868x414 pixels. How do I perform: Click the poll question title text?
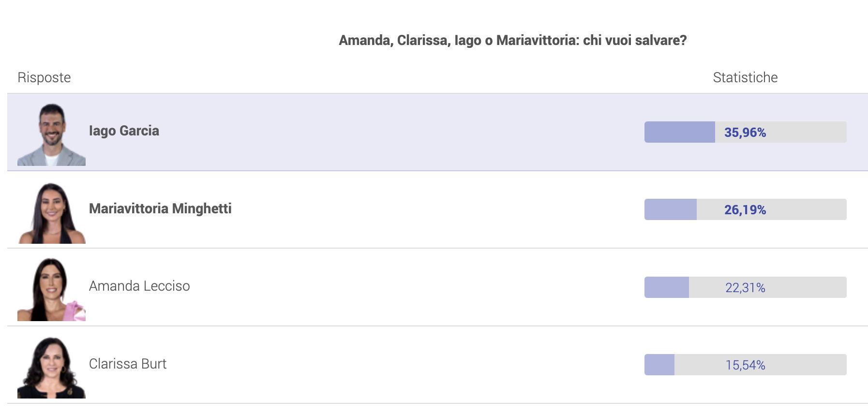tap(513, 40)
